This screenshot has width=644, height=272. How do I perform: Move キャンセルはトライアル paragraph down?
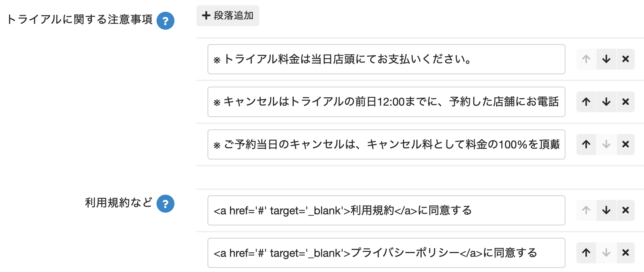[606, 102]
